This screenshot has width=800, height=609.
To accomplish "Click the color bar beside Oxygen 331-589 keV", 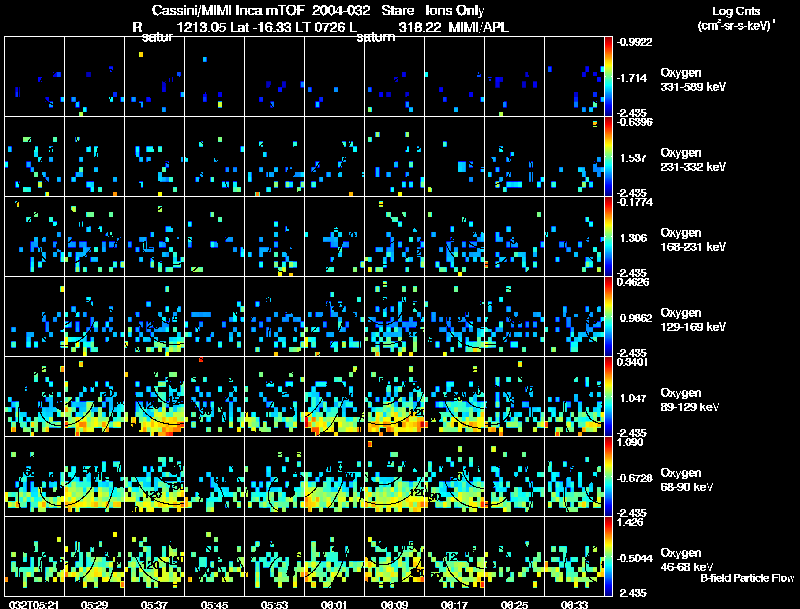I will click(x=608, y=77).
